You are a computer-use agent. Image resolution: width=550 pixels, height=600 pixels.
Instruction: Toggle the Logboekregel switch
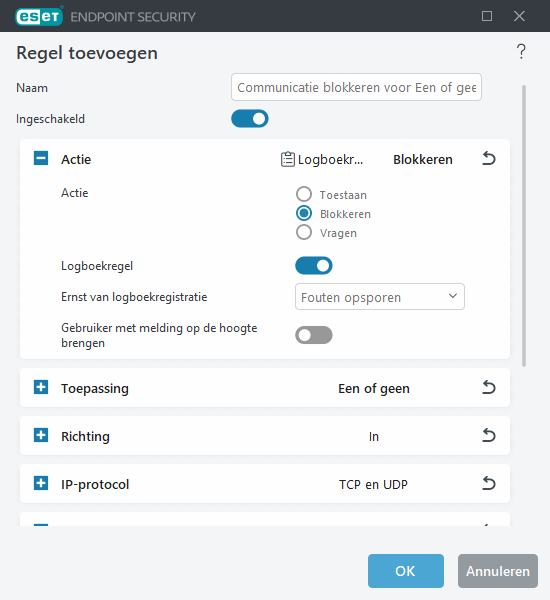(x=313, y=266)
